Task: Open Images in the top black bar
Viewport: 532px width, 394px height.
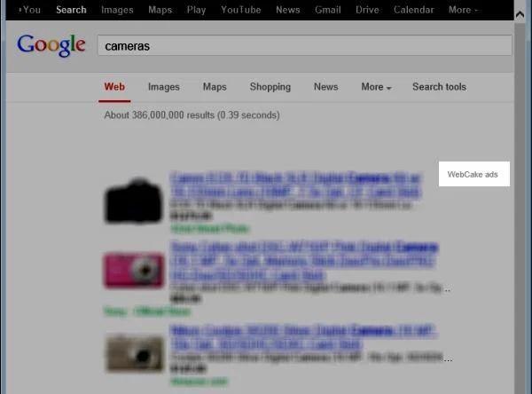Action: (x=117, y=10)
